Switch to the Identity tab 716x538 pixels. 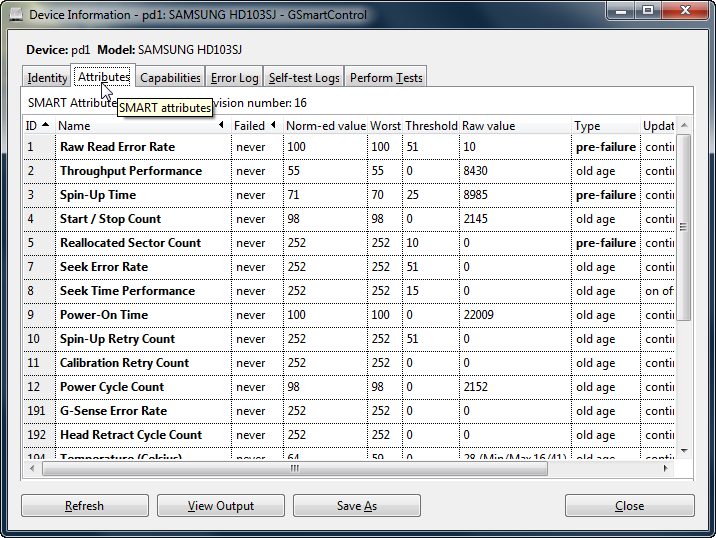click(x=47, y=77)
